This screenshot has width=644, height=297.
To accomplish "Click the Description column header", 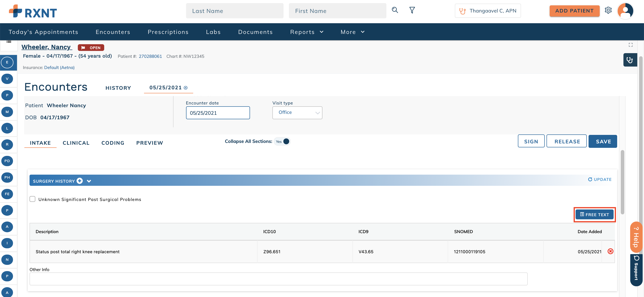I will (x=47, y=231).
